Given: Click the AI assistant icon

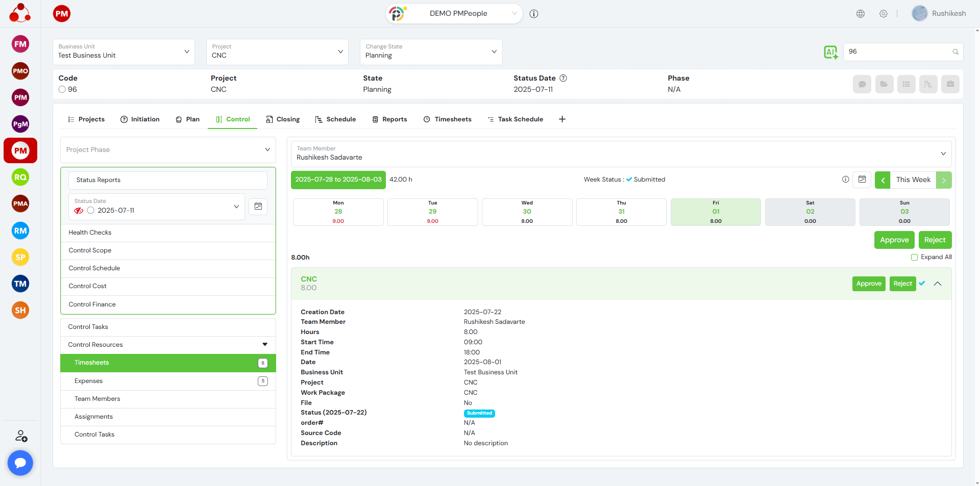Looking at the screenshot, I should (x=830, y=52).
